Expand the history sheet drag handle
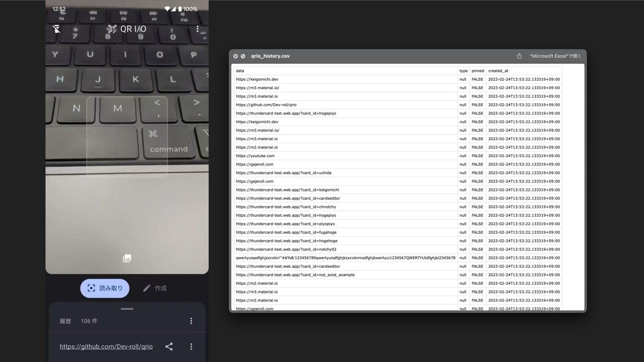The image size is (644, 362). (127, 309)
